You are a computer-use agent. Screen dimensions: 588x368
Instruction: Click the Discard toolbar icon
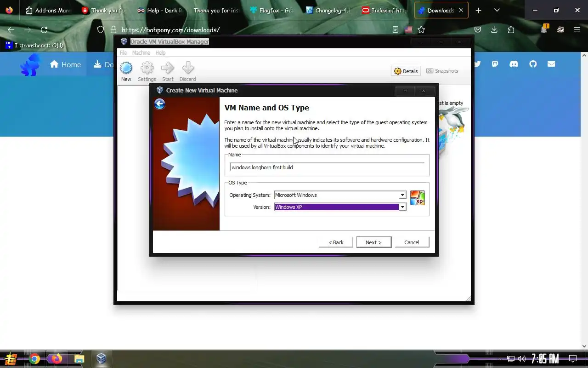coord(188,72)
